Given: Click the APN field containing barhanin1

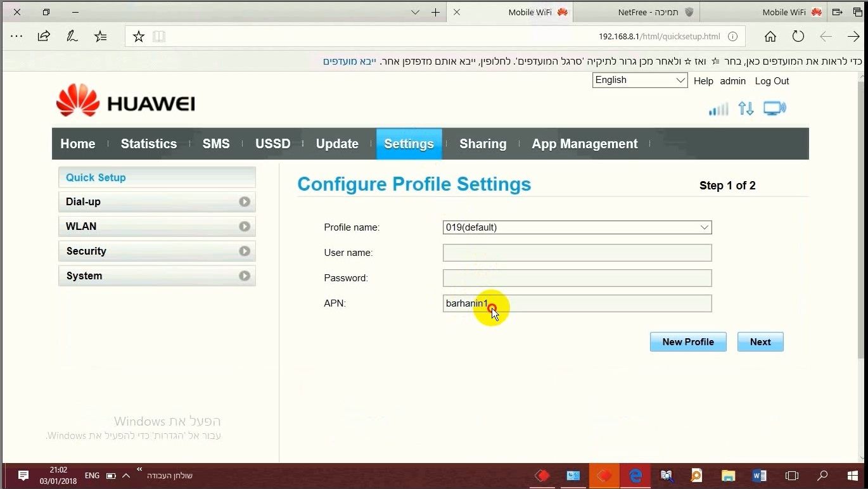Looking at the screenshot, I should click(577, 303).
